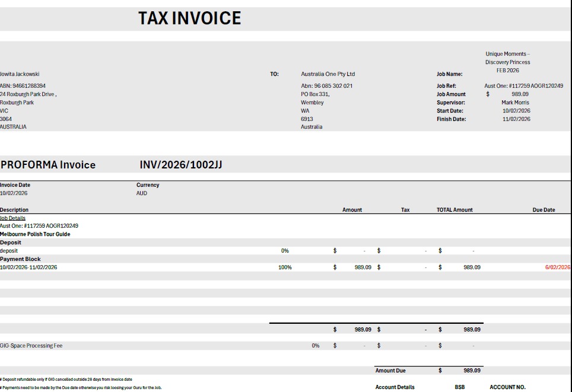
Task: Click the Account Details label
Action: [395, 387]
